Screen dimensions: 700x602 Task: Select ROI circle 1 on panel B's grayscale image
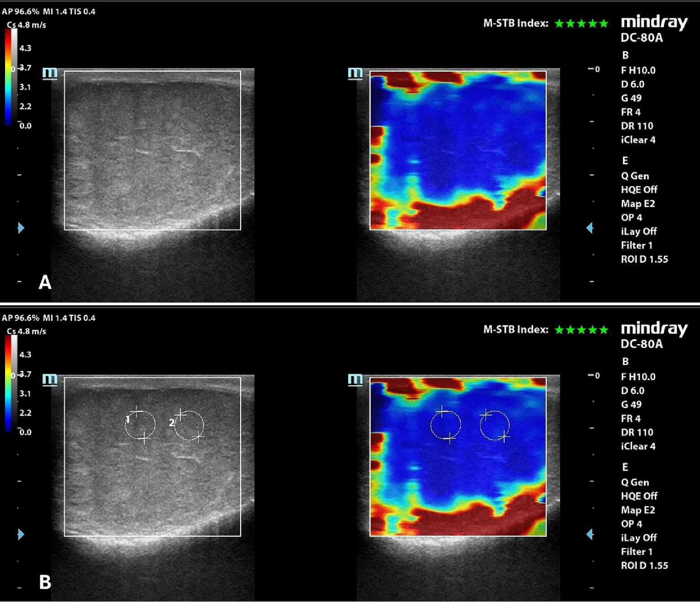click(140, 425)
